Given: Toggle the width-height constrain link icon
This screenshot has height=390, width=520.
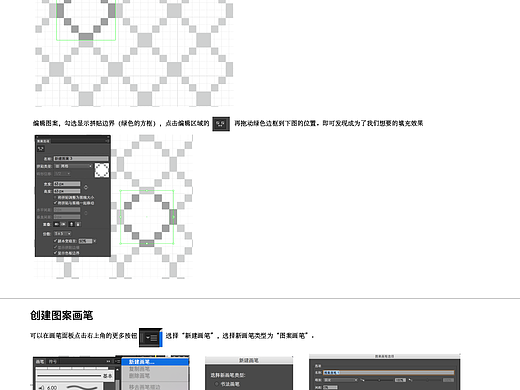Looking at the screenshot, I should 86,187.
